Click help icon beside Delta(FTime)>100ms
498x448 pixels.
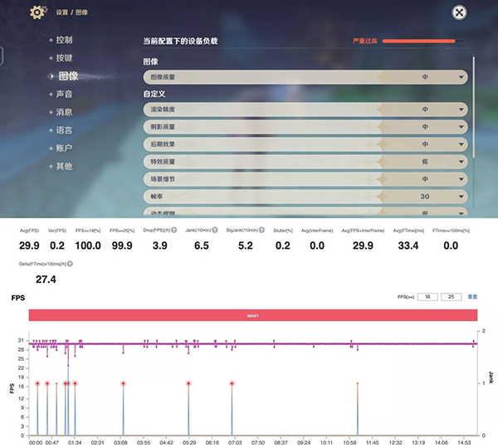point(70,264)
